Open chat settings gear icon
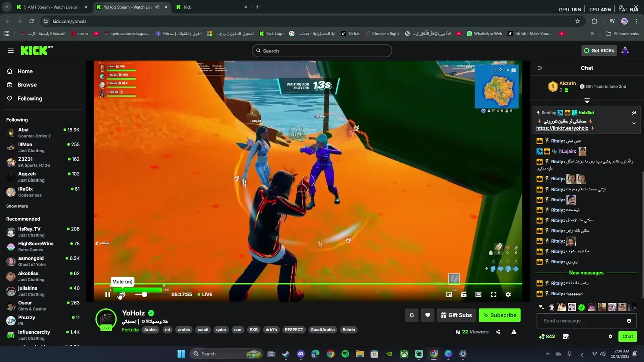Screen dimensions: 644x362 [x=610, y=337]
